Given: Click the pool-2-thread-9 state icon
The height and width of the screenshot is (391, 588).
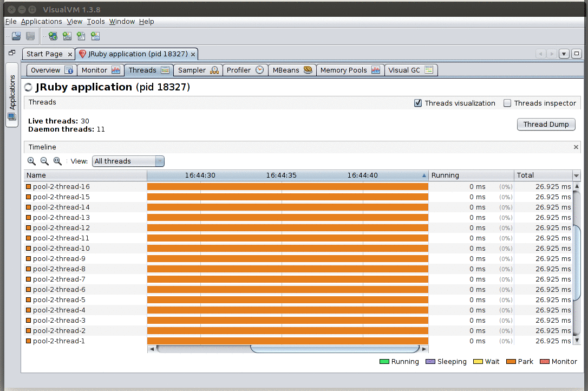Looking at the screenshot, I should click(x=28, y=258).
